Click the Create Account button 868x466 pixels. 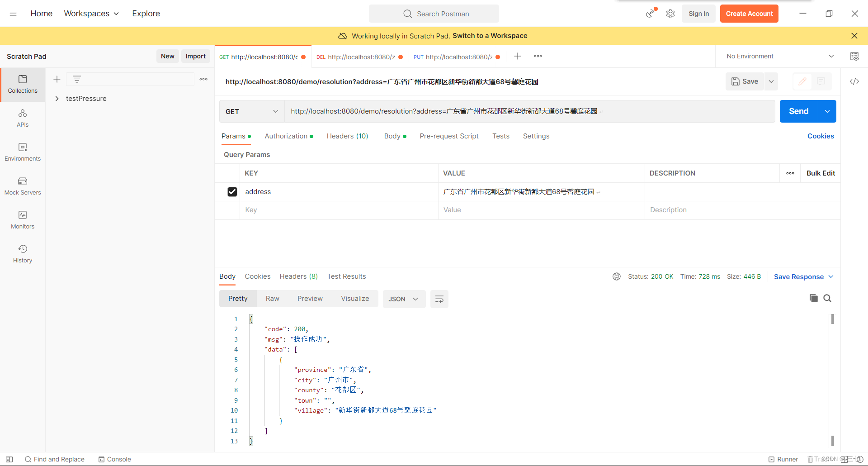[x=749, y=14]
